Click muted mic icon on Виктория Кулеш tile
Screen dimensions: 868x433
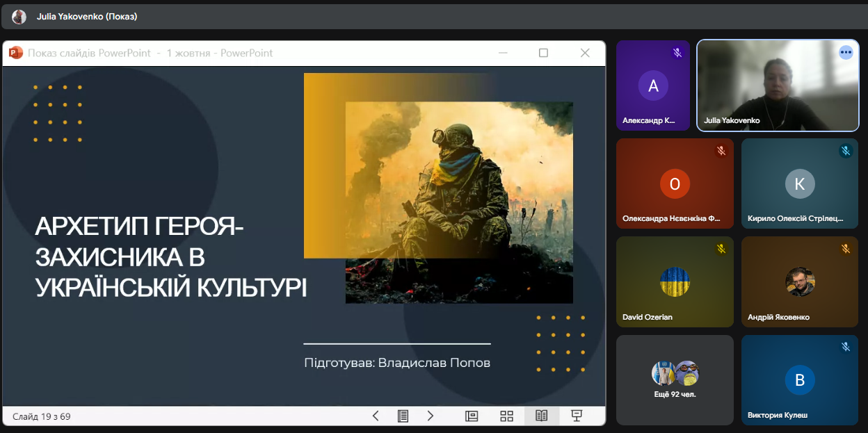[x=846, y=347]
